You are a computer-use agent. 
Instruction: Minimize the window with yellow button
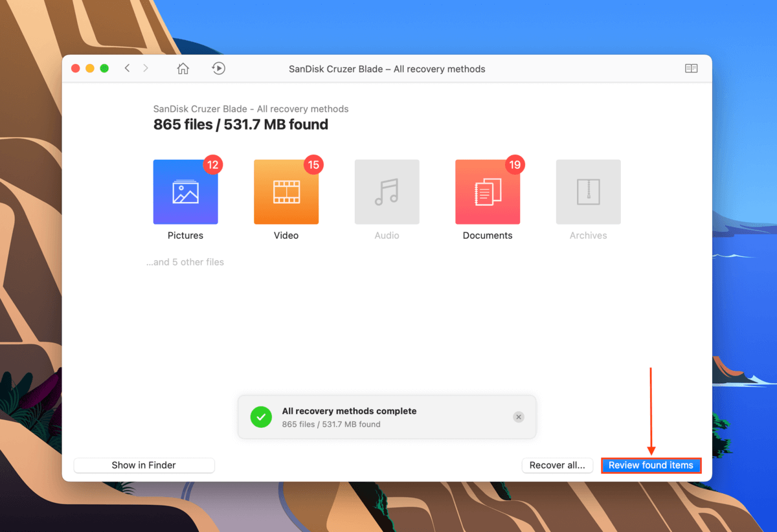(x=90, y=69)
